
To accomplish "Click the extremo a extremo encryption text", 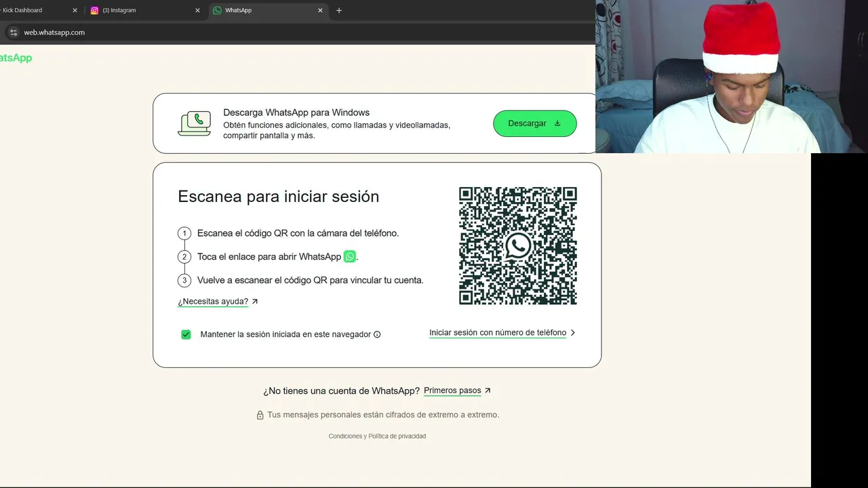I will pos(383,415).
